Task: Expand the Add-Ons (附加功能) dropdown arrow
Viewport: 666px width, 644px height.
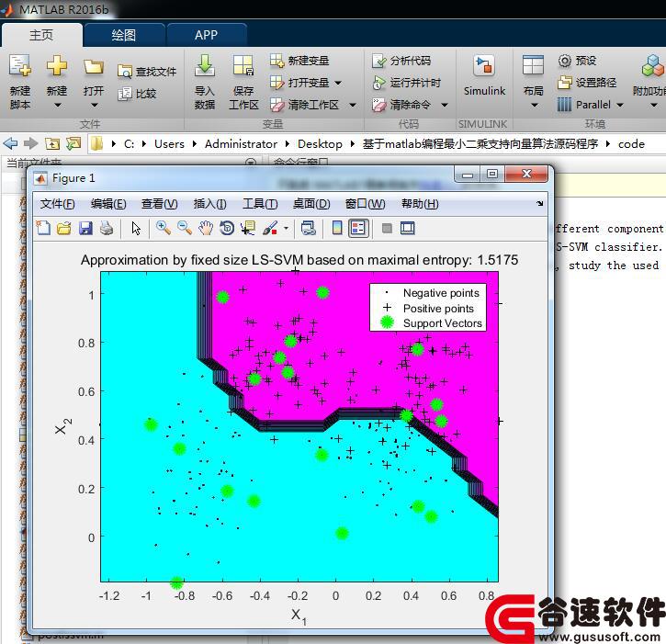Action: coord(654,105)
